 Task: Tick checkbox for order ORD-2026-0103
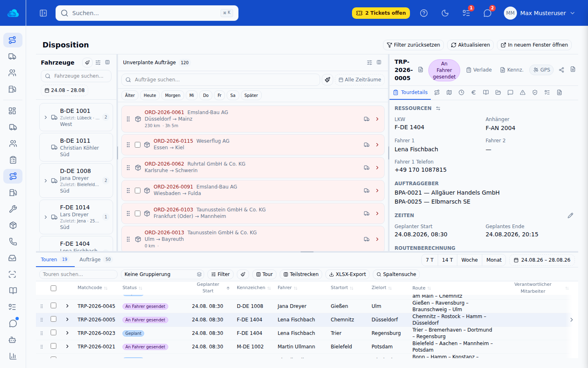point(138,213)
